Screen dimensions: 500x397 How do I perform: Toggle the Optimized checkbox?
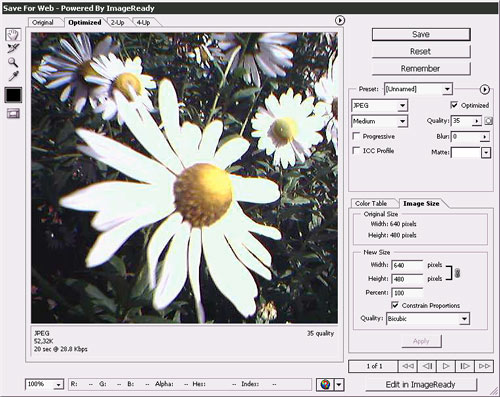(x=454, y=105)
